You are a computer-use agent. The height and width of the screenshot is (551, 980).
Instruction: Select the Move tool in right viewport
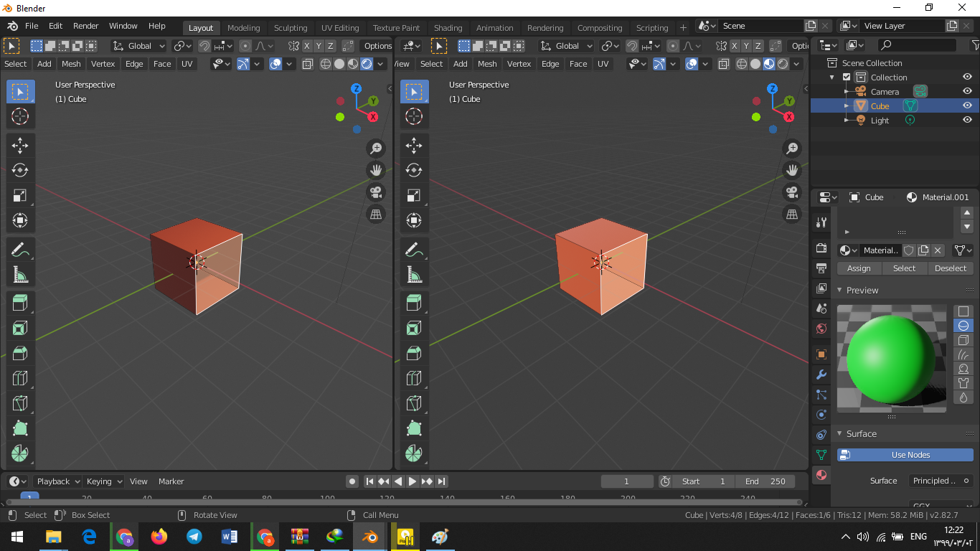tap(414, 146)
